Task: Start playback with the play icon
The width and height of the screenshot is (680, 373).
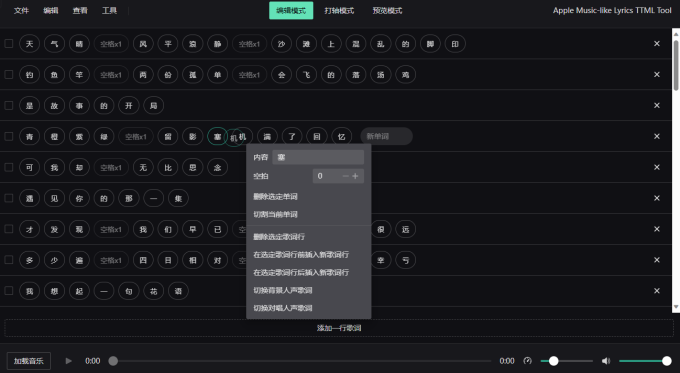Action: (x=68, y=361)
